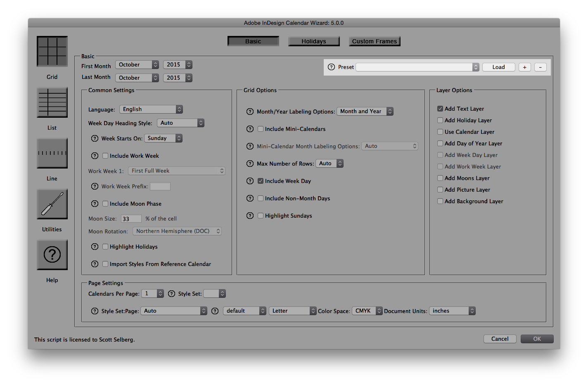Click help icon for Month/Year Labeling Options
Viewport: 588px width, 387px height.
pyautogui.click(x=250, y=112)
